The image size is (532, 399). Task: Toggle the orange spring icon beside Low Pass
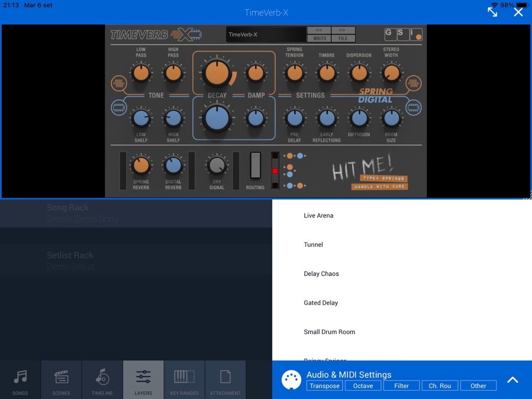coord(119,83)
